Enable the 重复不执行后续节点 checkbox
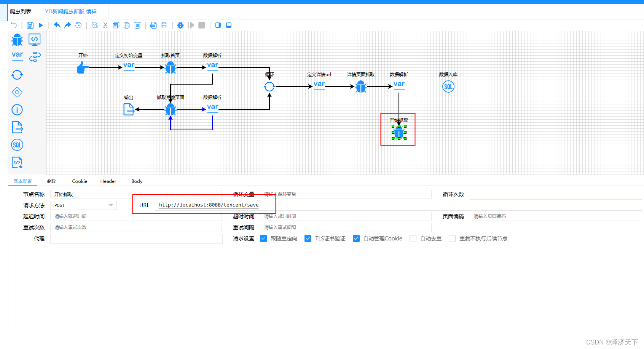The height and width of the screenshot is (349, 644). coord(452,239)
